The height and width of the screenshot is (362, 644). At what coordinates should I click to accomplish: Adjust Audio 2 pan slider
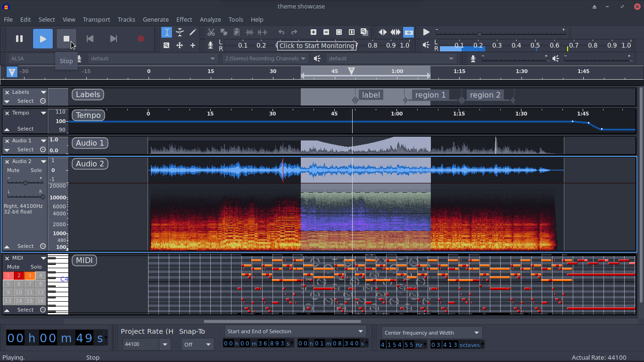(x=25, y=197)
